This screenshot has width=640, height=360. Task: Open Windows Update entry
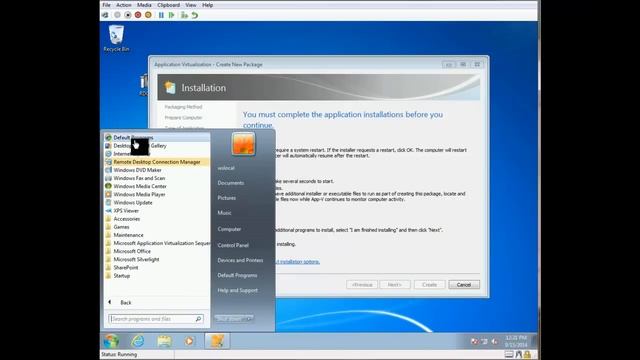tap(157, 203)
